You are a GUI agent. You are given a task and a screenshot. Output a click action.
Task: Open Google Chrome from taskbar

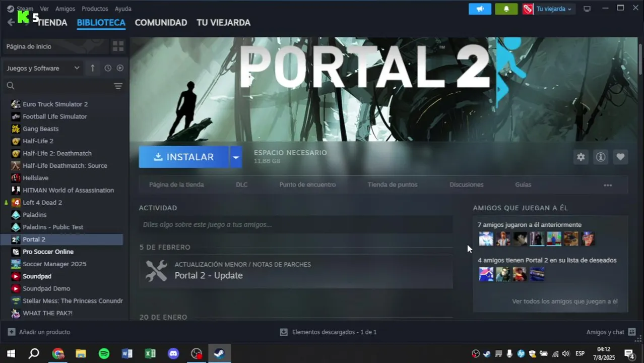point(58,353)
